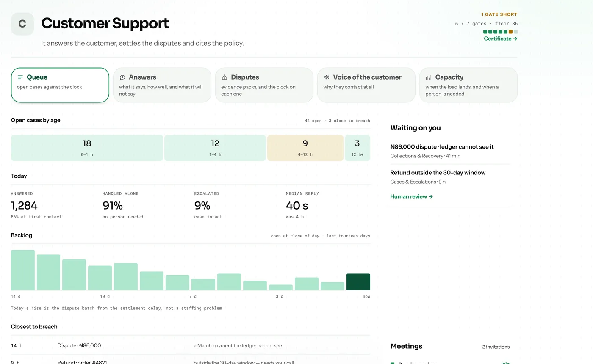Click the "2 invitations" count beside Meetings
This screenshot has width=593, height=364.
click(x=496, y=347)
